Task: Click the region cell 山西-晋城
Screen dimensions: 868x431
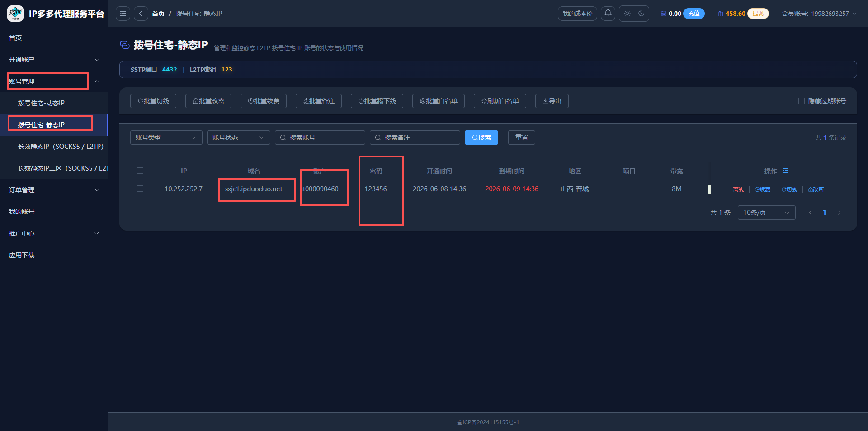Action: [575, 189]
